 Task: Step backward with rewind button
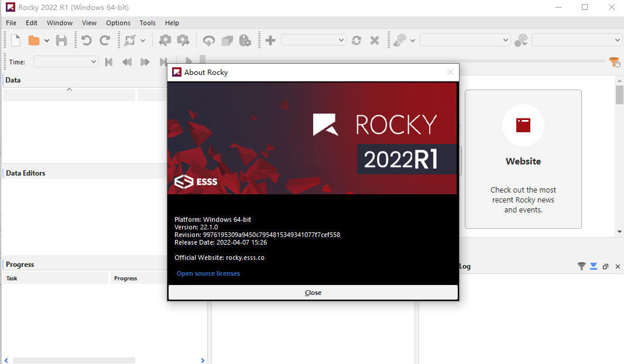tap(127, 62)
